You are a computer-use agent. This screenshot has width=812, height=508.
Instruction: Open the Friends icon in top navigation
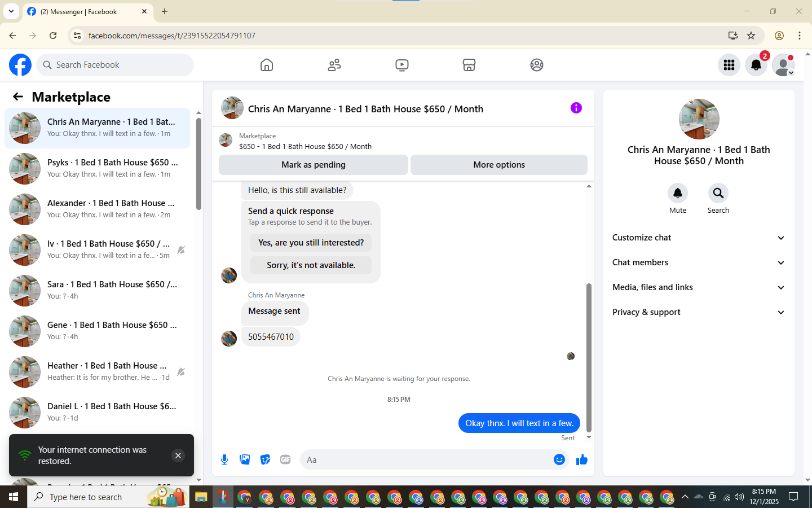(x=334, y=65)
